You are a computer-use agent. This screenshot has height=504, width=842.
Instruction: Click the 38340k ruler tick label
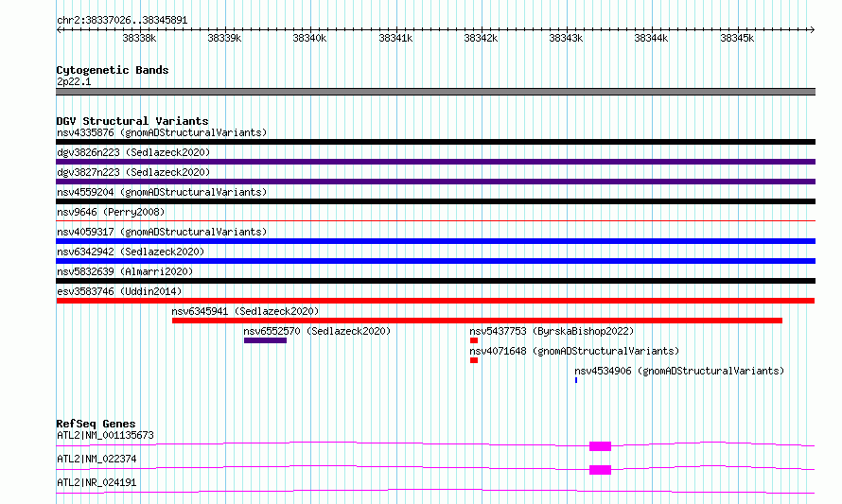click(x=309, y=38)
